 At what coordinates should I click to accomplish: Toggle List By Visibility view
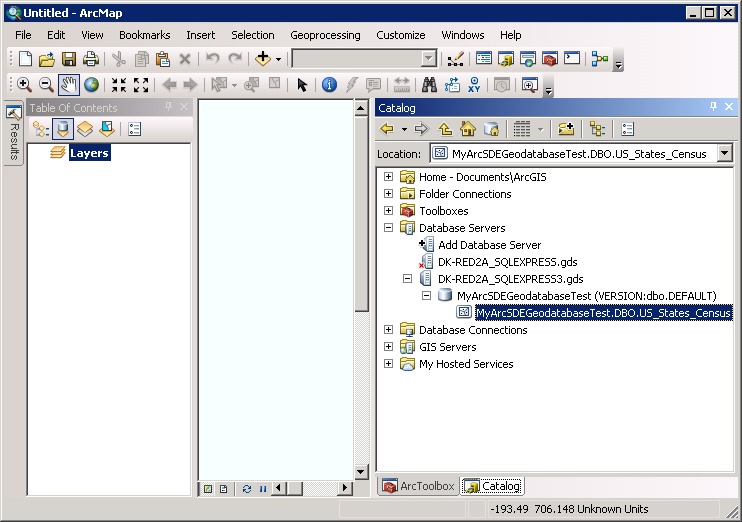(x=85, y=129)
